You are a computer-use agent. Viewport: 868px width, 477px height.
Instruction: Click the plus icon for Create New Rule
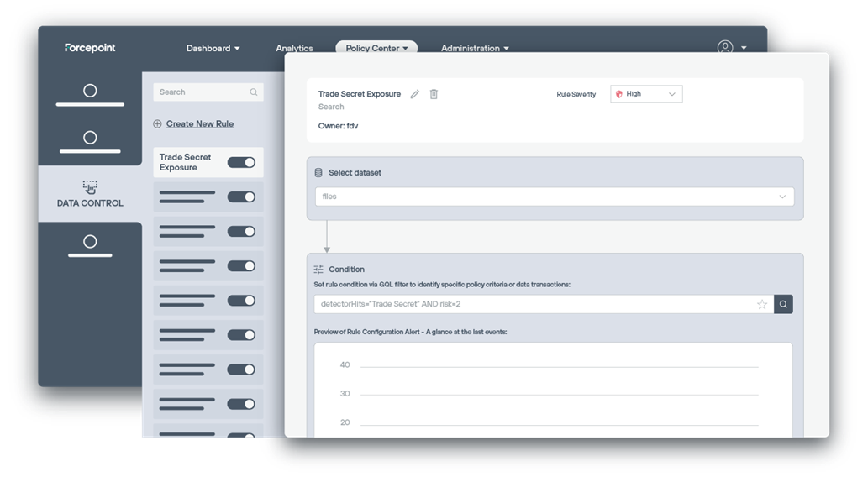(x=157, y=124)
